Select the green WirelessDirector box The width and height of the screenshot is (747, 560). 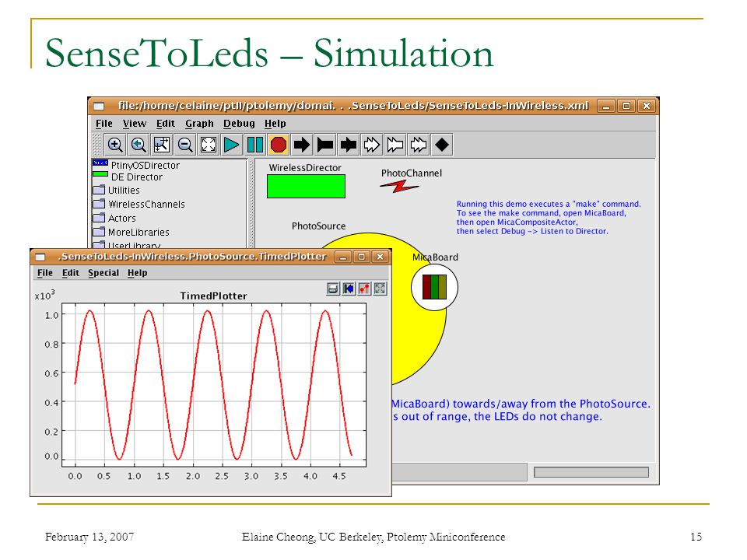tap(306, 186)
